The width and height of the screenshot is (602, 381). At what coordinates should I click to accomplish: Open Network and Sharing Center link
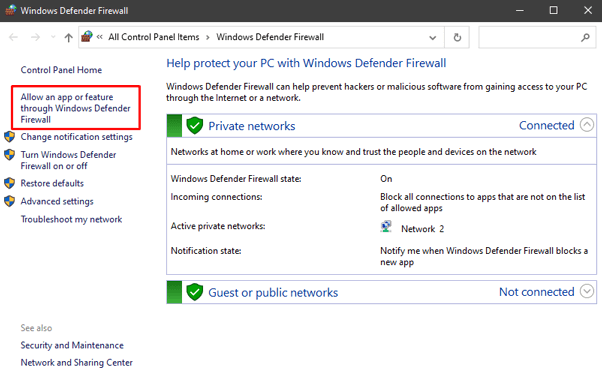coord(76,363)
